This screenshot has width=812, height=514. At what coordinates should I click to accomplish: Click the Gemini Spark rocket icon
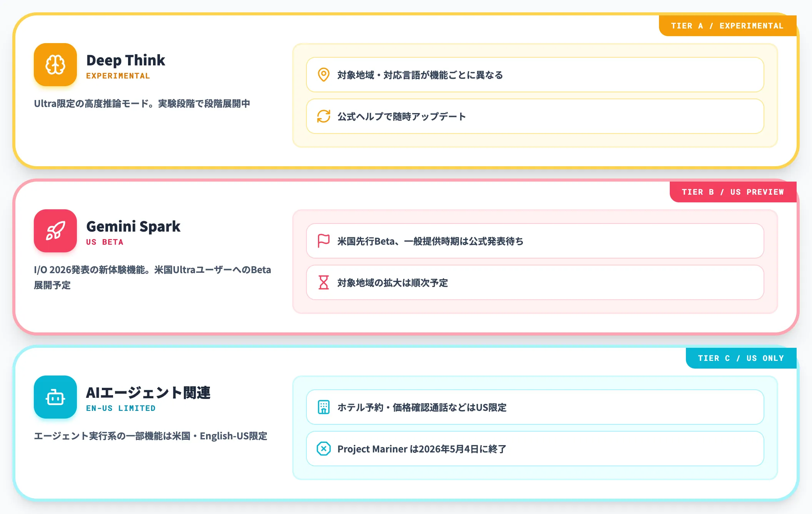click(55, 231)
